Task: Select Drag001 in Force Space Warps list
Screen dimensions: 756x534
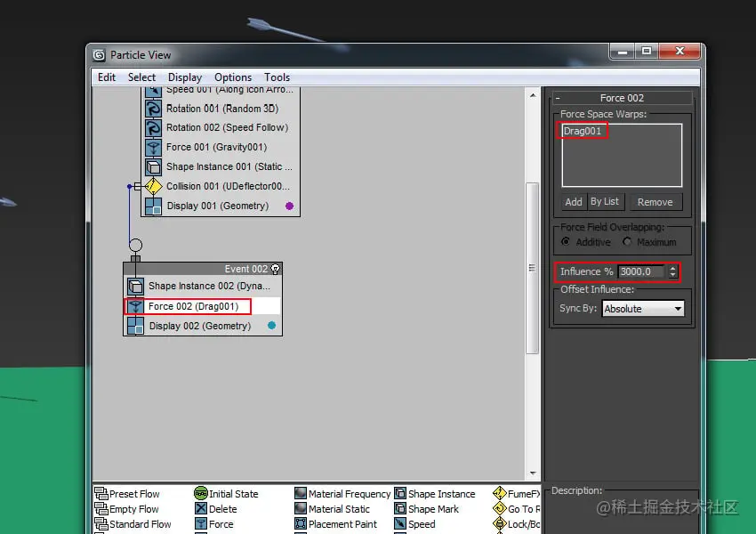Action: pyautogui.click(x=583, y=131)
